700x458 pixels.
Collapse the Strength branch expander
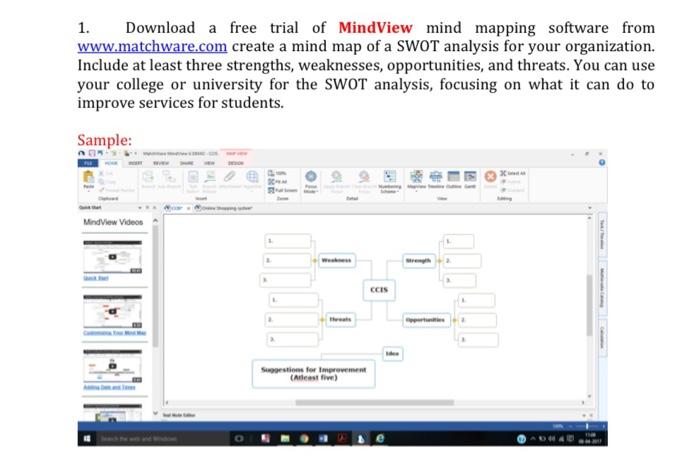[439, 261]
